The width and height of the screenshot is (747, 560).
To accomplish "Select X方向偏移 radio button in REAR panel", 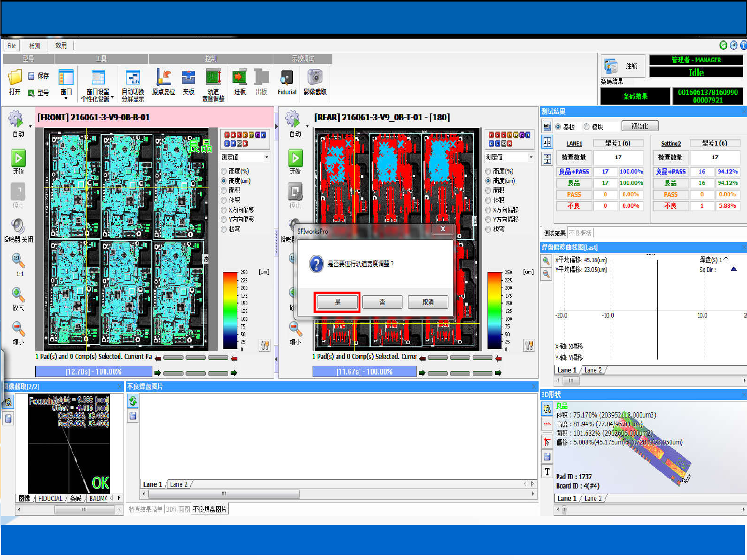I will click(488, 210).
